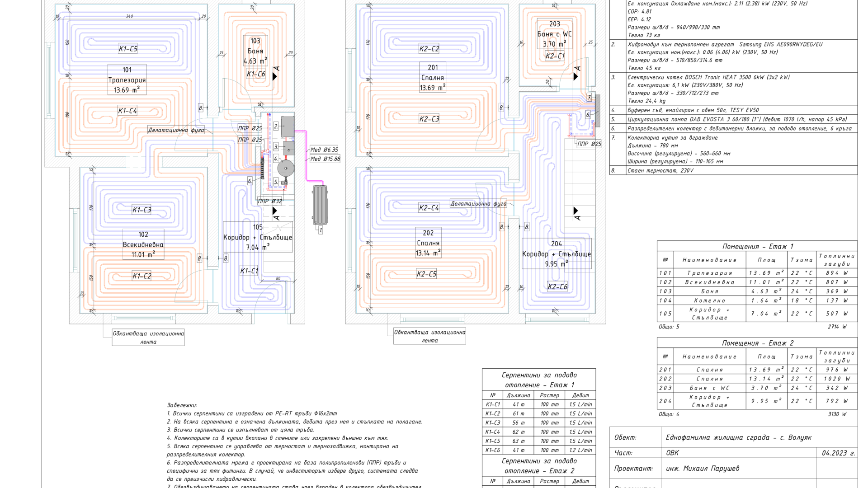This screenshot has height=488, width=868.
Task: Click the round buffer tank symbol
Action: [286, 169]
